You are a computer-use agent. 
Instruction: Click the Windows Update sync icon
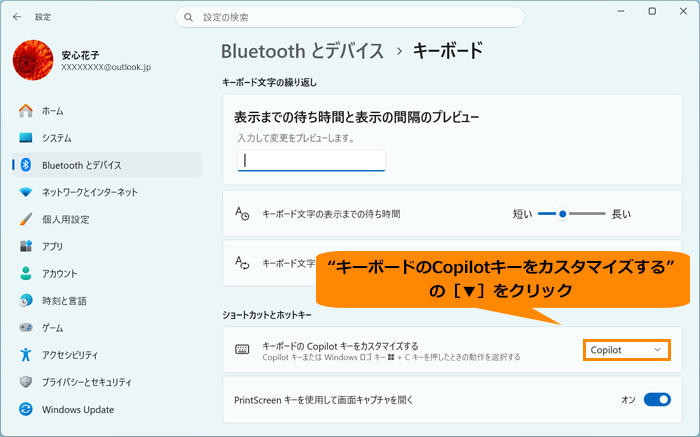coord(25,409)
